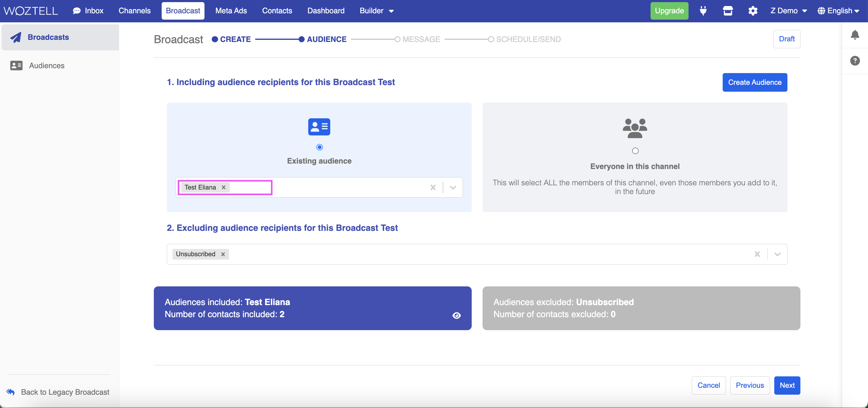
Task: Click the Back to Legacy reply arrow icon
Action: (x=11, y=392)
